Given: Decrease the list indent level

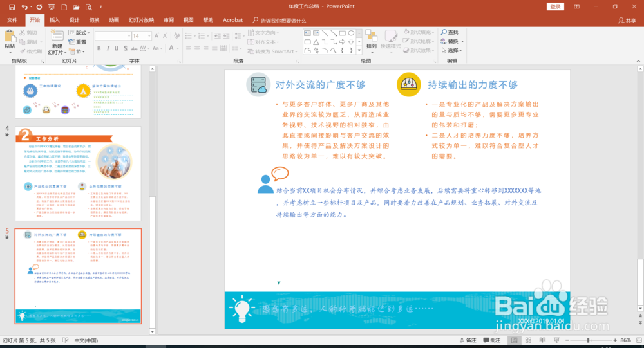Looking at the screenshot, I should point(217,36).
